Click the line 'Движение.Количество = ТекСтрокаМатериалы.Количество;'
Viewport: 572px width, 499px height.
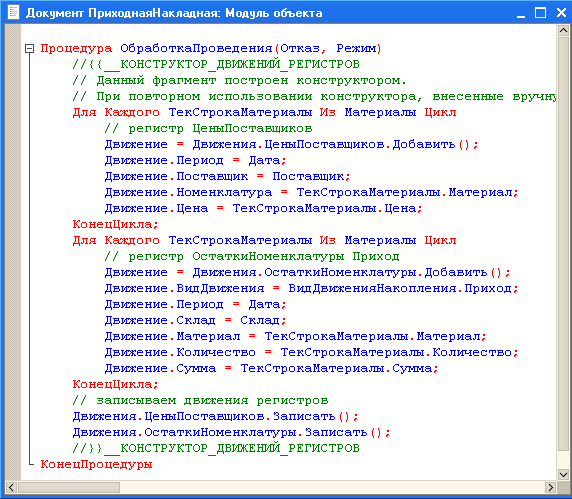[311, 352]
